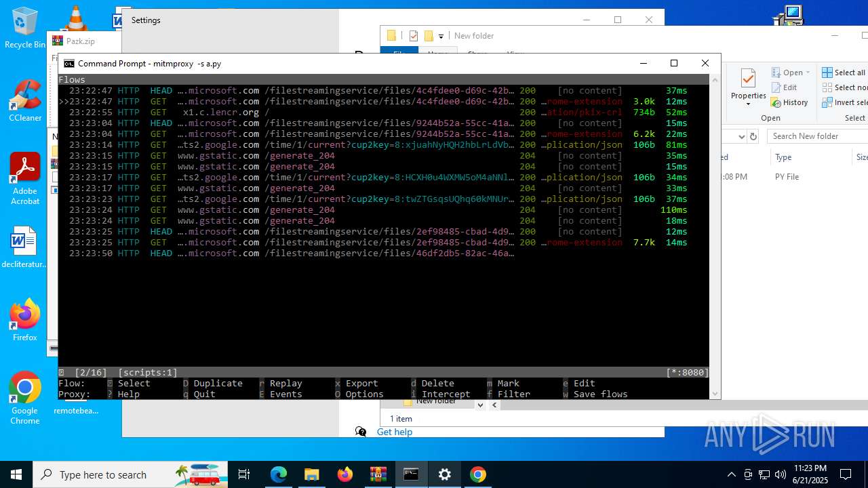Click Mark in mitmproxy Flow row
The image size is (868, 488).
point(509,384)
